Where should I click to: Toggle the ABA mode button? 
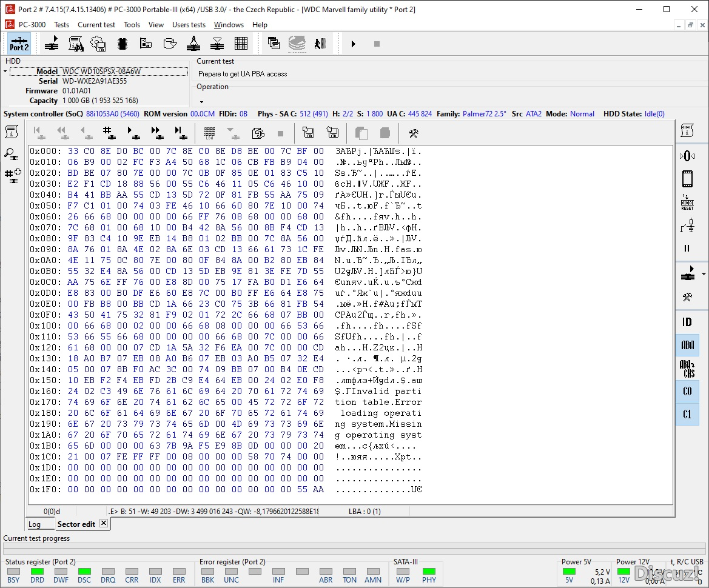pos(687,345)
